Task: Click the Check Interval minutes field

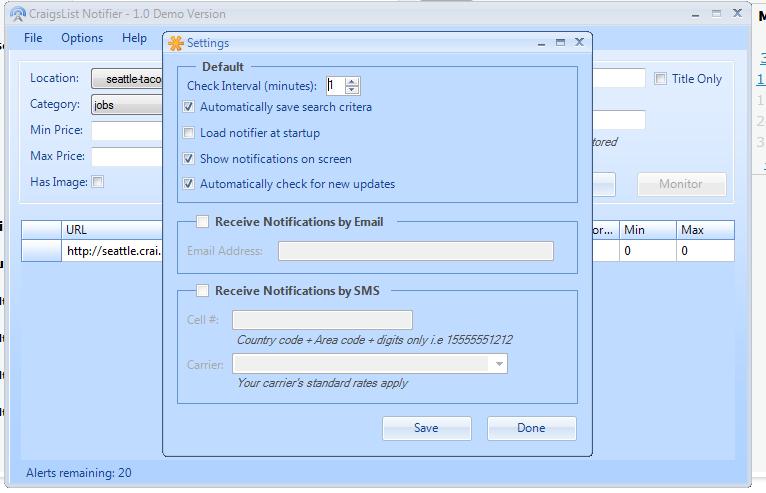Action: pyautogui.click(x=336, y=86)
